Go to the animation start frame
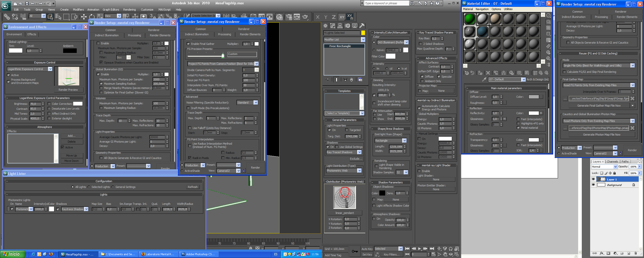This screenshot has height=258, width=644. coord(407,249)
